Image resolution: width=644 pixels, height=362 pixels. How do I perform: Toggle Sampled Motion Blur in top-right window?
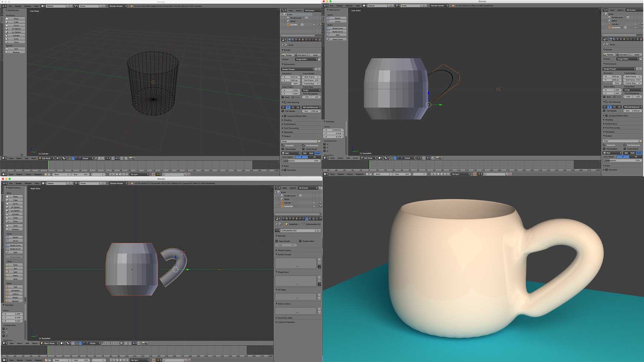tap(607, 115)
